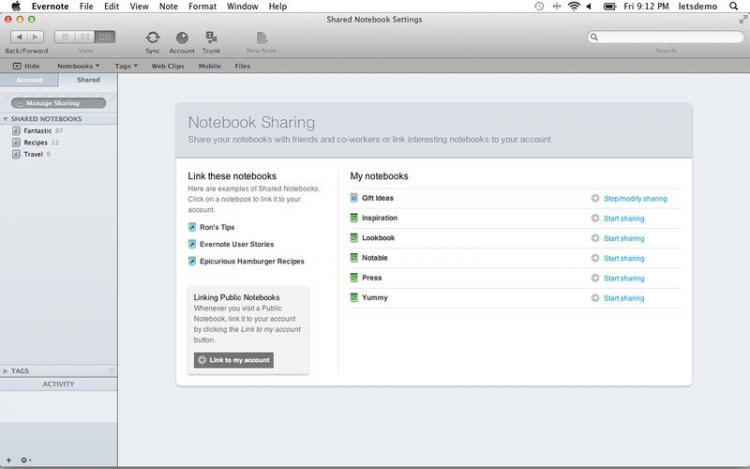
Task: Select the Mobile filter
Action: [x=210, y=66]
